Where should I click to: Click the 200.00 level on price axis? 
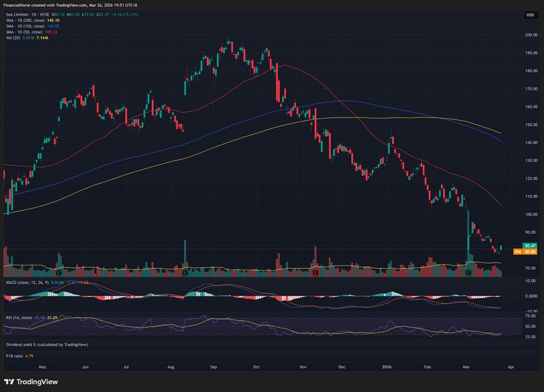tap(531, 35)
